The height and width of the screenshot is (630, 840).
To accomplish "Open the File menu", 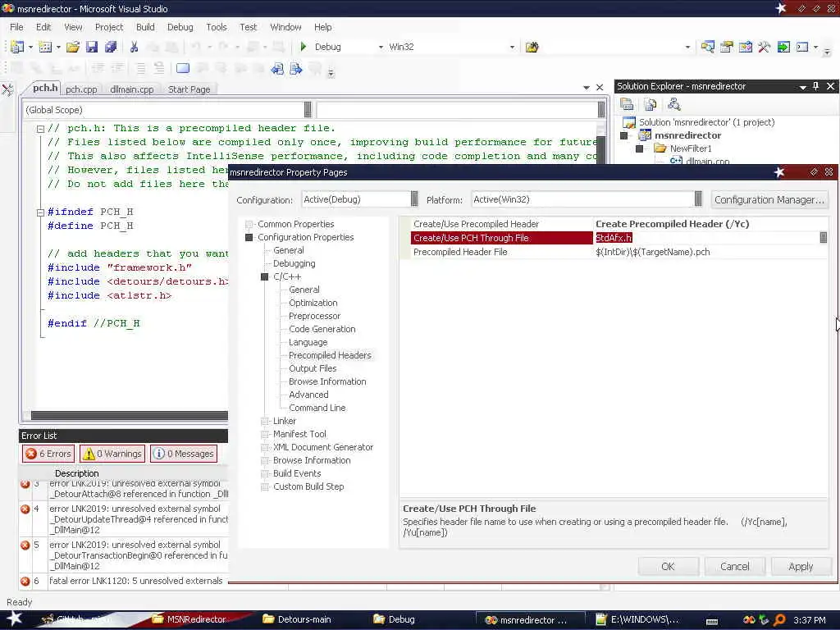I will pos(16,27).
